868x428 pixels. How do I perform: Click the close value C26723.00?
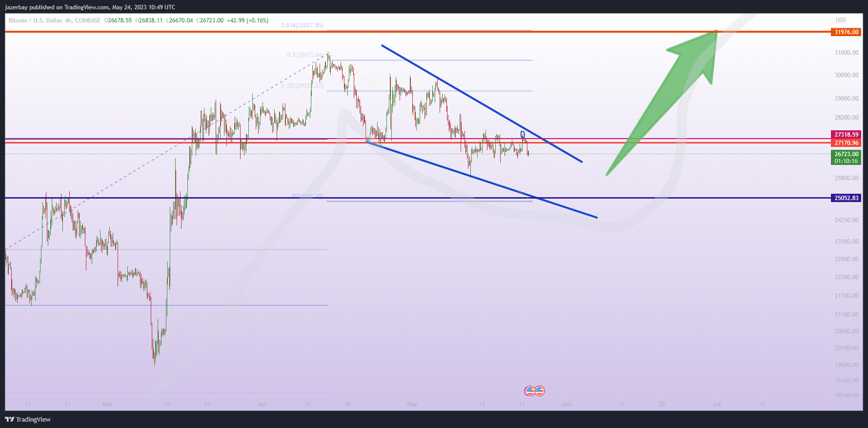coord(210,20)
